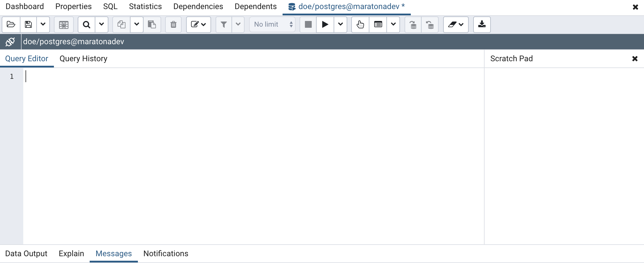Click the Find magnifier icon
The width and height of the screenshot is (644, 263).
click(87, 25)
